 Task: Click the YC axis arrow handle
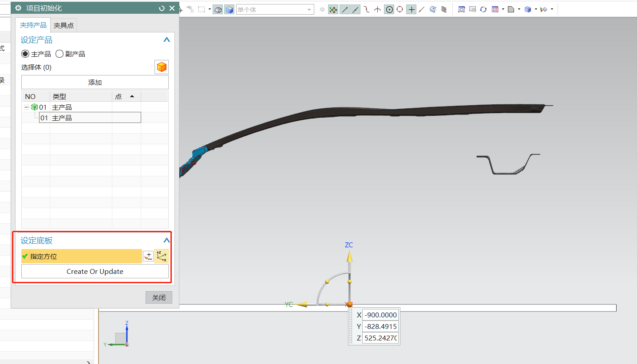click(302, 304)
